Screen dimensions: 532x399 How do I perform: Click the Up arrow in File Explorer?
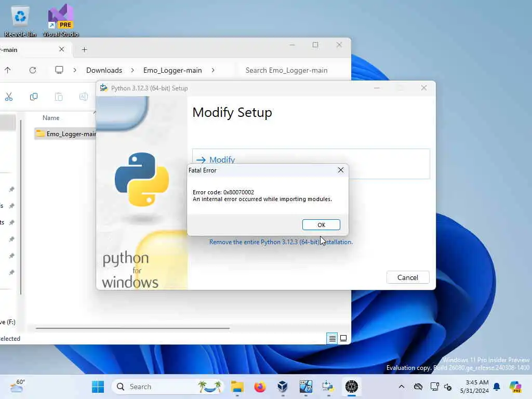click(x=7, y=70)
